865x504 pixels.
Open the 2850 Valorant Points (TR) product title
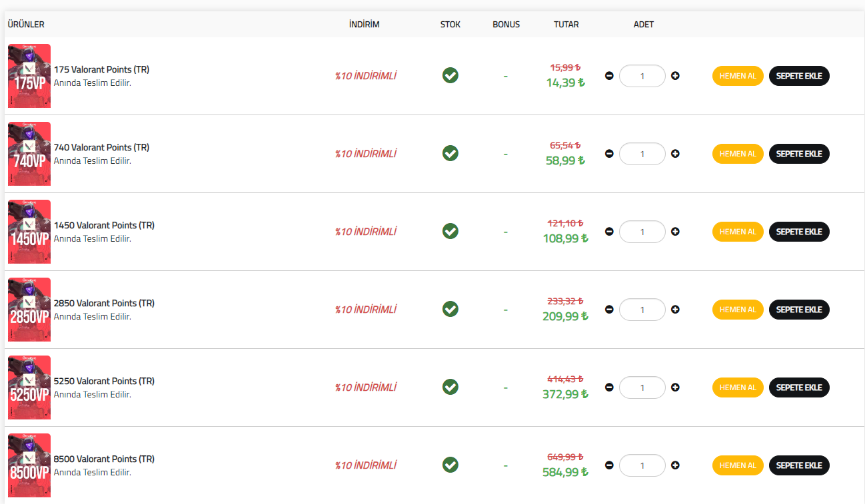(x=104, y=303)
